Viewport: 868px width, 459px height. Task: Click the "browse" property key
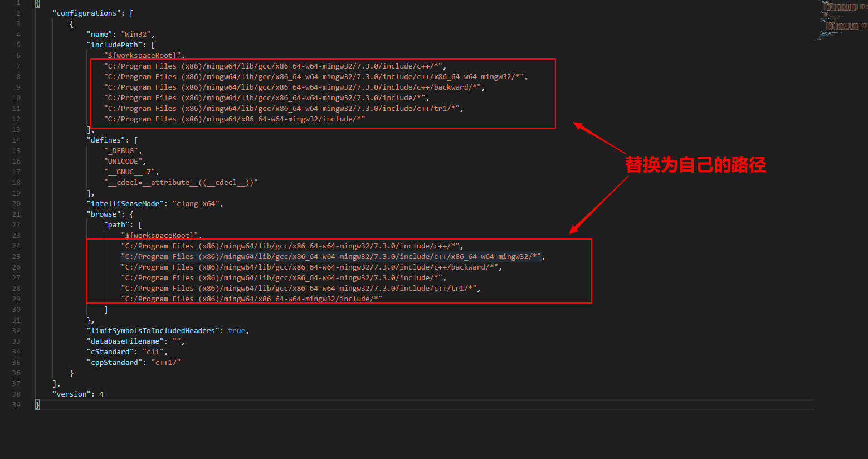tap(104, 214)
